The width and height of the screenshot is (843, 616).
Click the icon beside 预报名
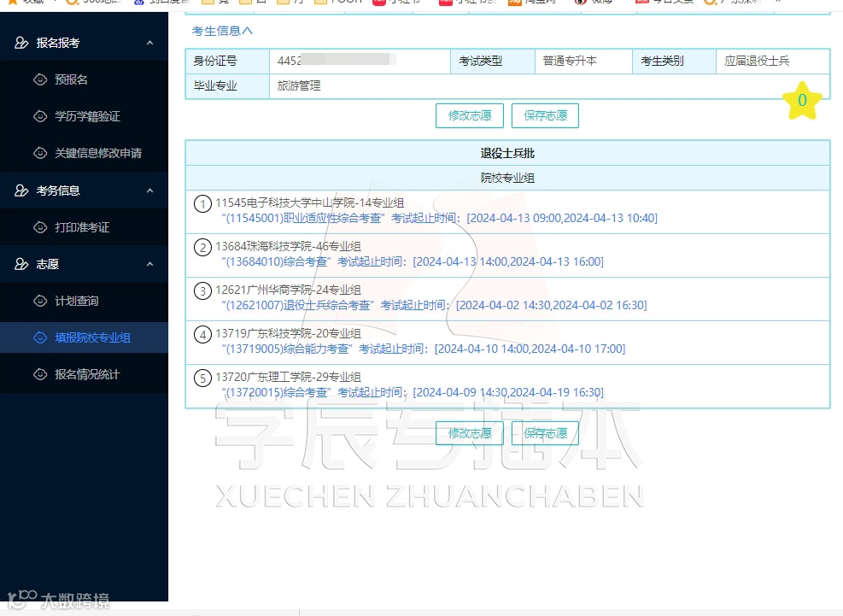40,79
